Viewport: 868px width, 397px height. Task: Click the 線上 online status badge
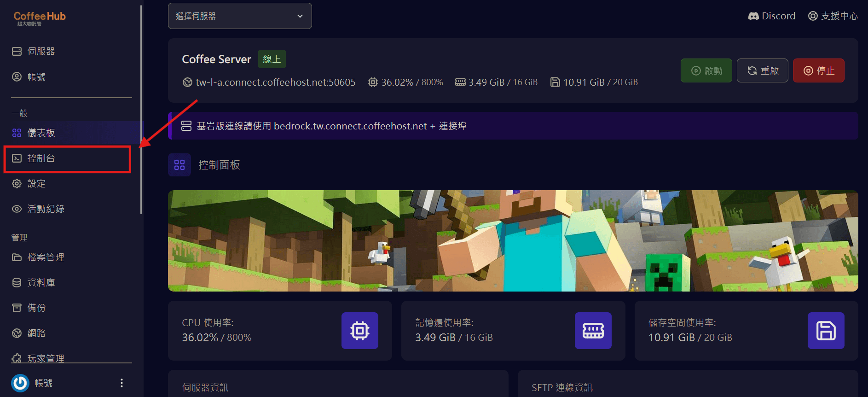click(x=272, y=59)
